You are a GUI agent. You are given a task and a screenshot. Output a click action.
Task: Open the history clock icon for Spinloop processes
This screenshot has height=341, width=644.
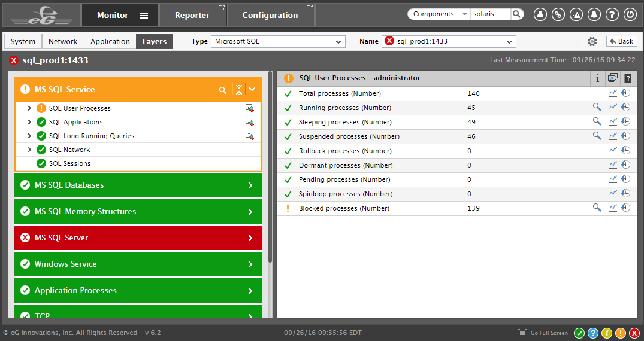pyautogui.click(x=625, y=194)
